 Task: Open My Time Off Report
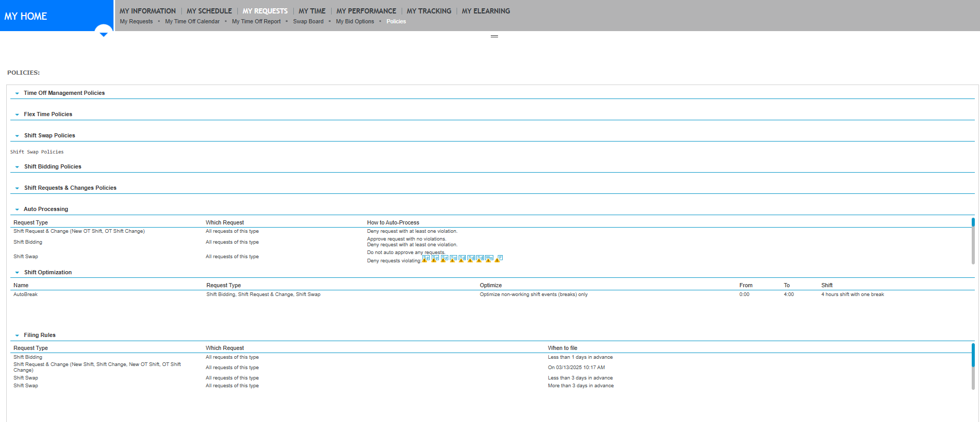257,21
